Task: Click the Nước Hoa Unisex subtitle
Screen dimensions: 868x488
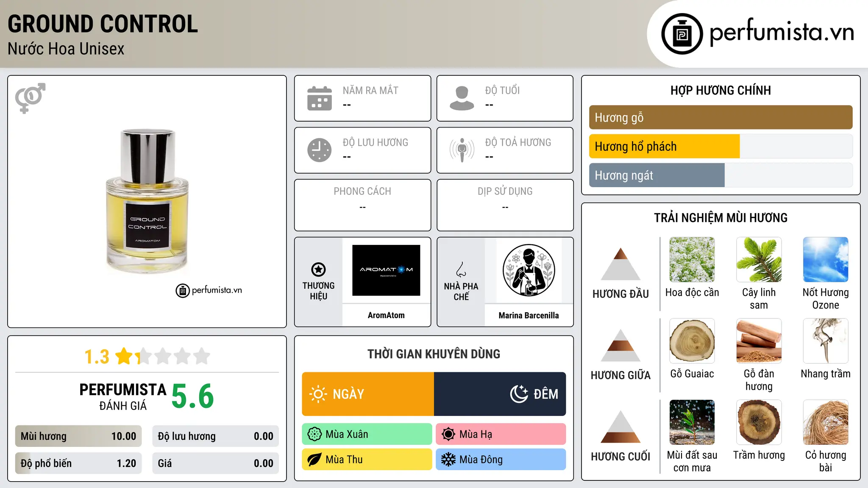Action: click(x=66, y=49)
